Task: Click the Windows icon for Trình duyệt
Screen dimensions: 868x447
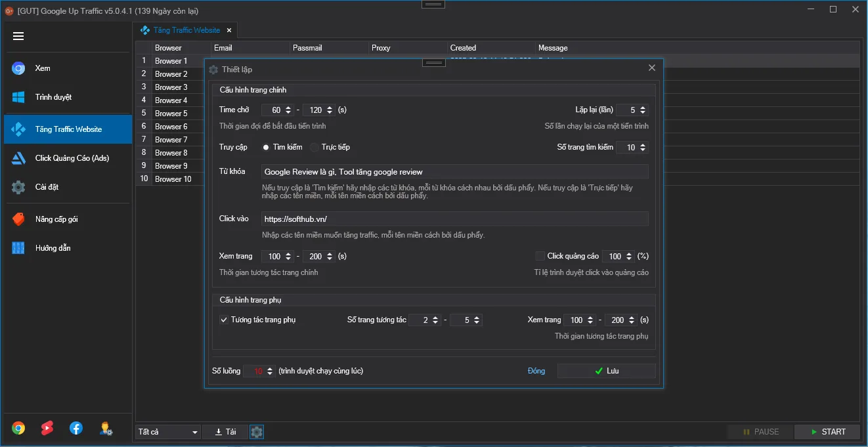Action: pos(18,97)
